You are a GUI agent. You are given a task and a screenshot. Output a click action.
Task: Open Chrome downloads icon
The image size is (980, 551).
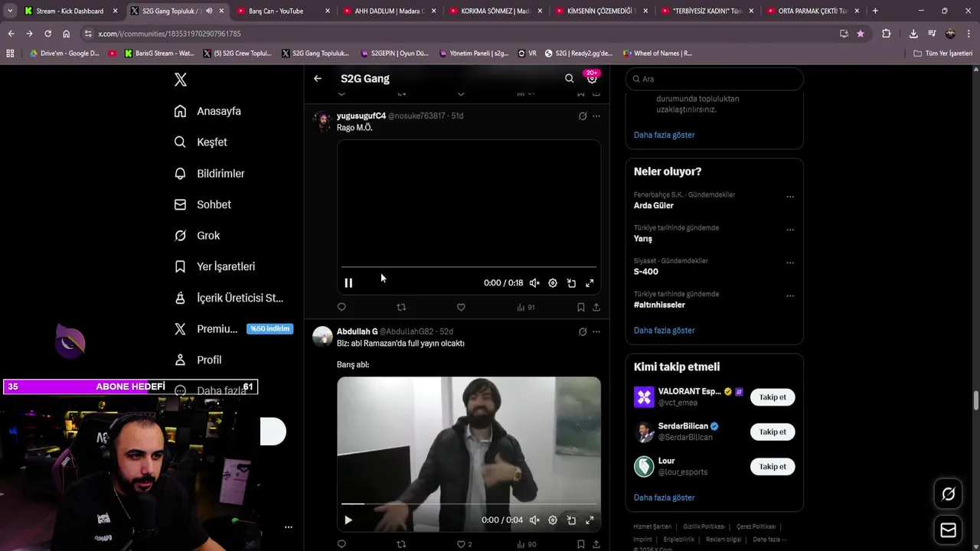pos(913,34)
